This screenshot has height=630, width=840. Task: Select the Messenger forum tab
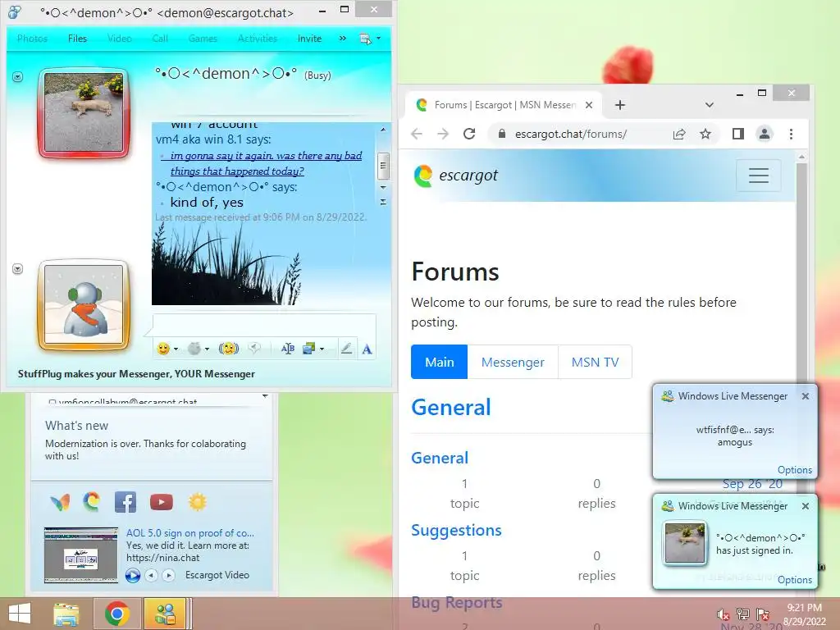tap(513, 362)
